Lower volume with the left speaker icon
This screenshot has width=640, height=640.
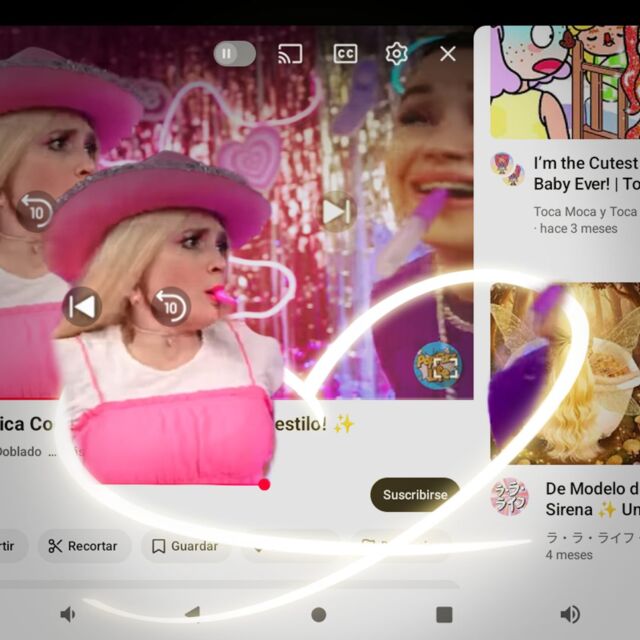pyautogui.click(x=68, y=614)
